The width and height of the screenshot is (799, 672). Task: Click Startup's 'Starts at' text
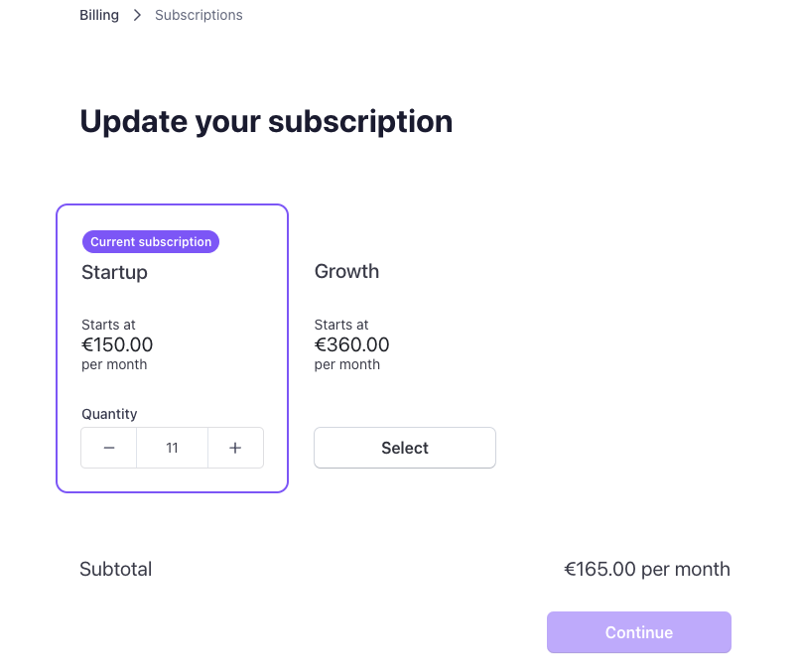coord(108,325)
